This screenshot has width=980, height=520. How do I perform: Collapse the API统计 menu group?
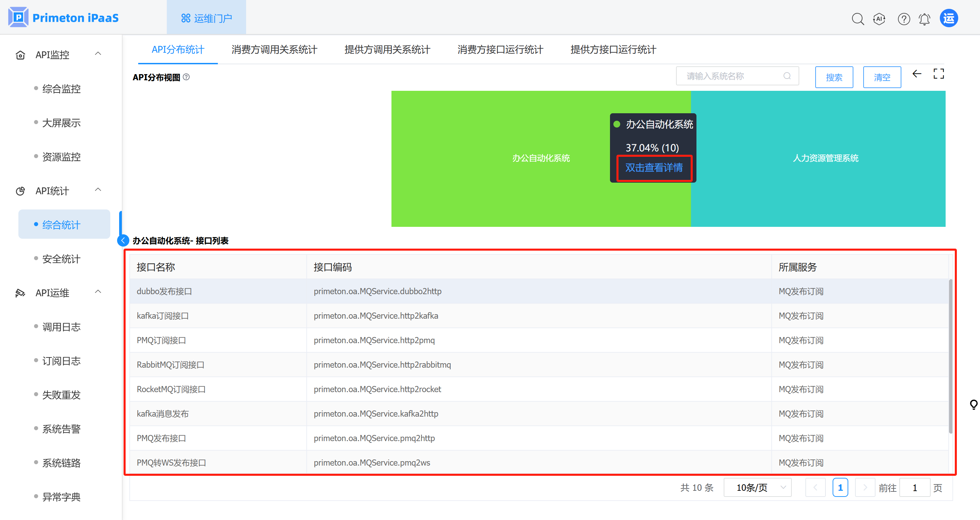tap(98, 190)
